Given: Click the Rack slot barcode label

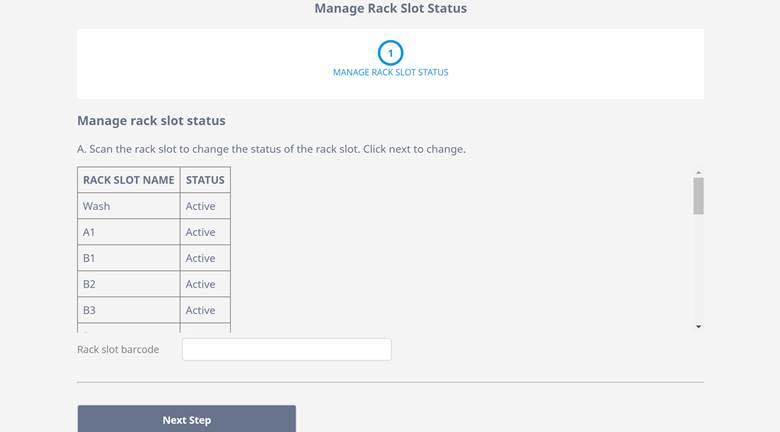Looking at the screenshot, I should 118,350.
